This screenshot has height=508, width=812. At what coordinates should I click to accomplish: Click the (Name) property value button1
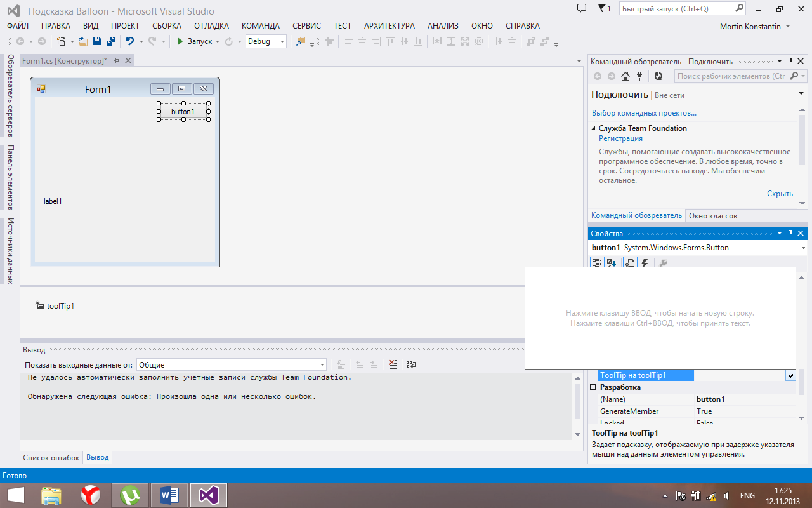tap(710, 399)
